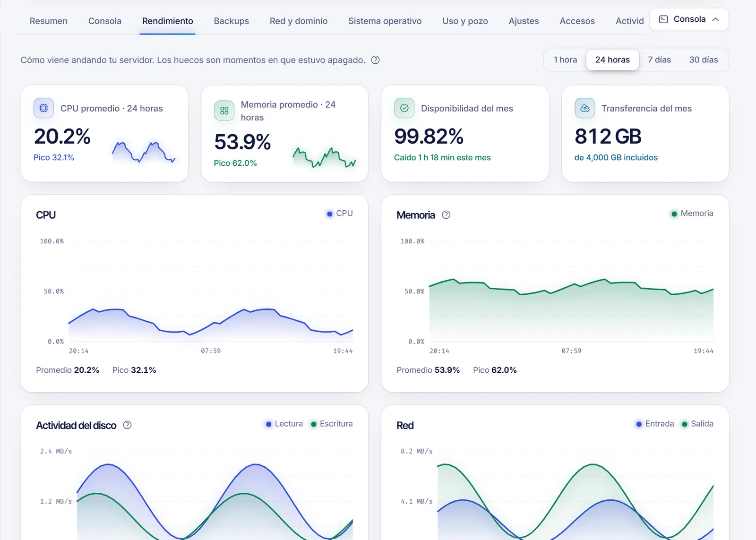Image resolution: width=756 pixels, height=540 pixels.
Task: Open the Accesos tab
Action: pyautogui.click(x=577, y=21)
